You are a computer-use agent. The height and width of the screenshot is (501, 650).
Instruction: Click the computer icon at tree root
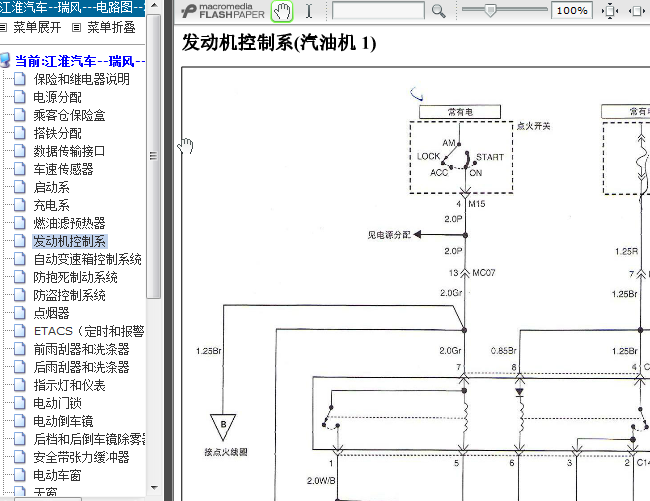5,61
